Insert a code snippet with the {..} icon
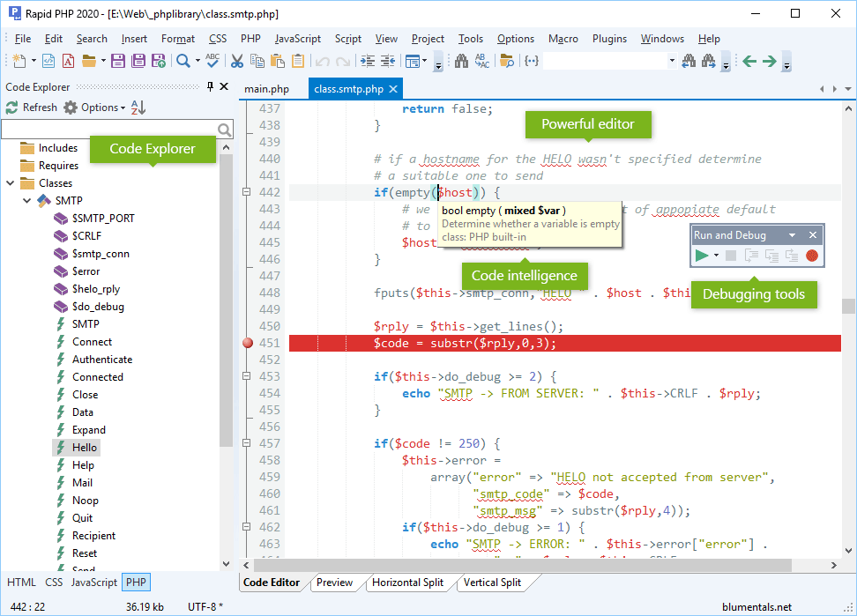Screen dimensions: 857x616 (x=530, y=62)
